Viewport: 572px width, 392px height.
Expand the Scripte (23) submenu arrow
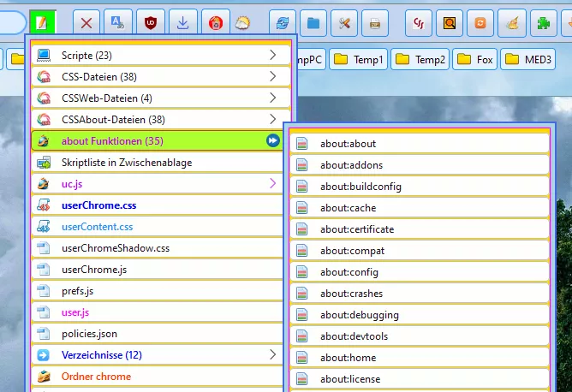tap(273, 55)
